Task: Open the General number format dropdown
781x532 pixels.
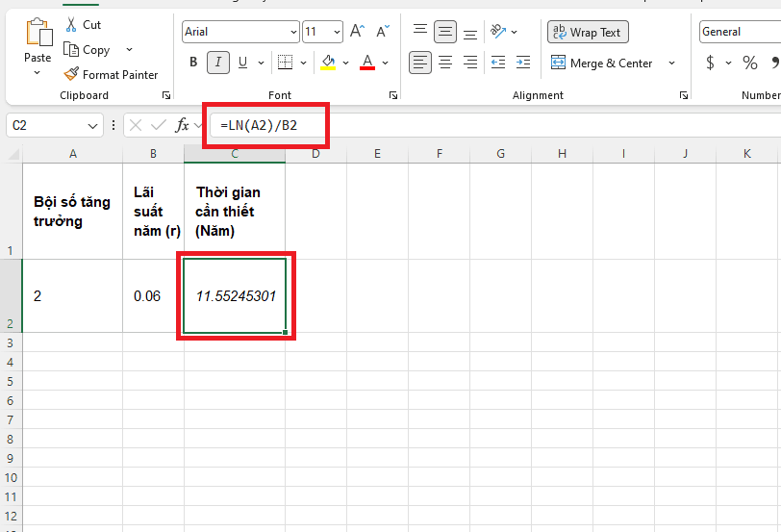Action: coord(741,32)
